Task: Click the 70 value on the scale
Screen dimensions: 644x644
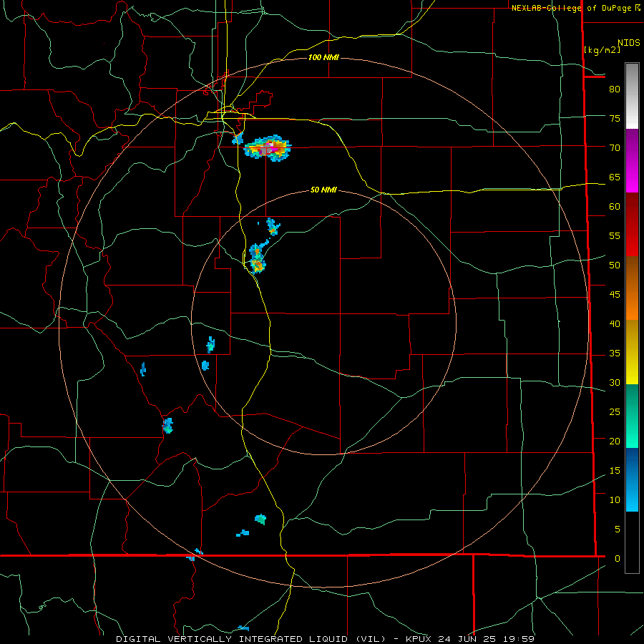Action: 615,147
